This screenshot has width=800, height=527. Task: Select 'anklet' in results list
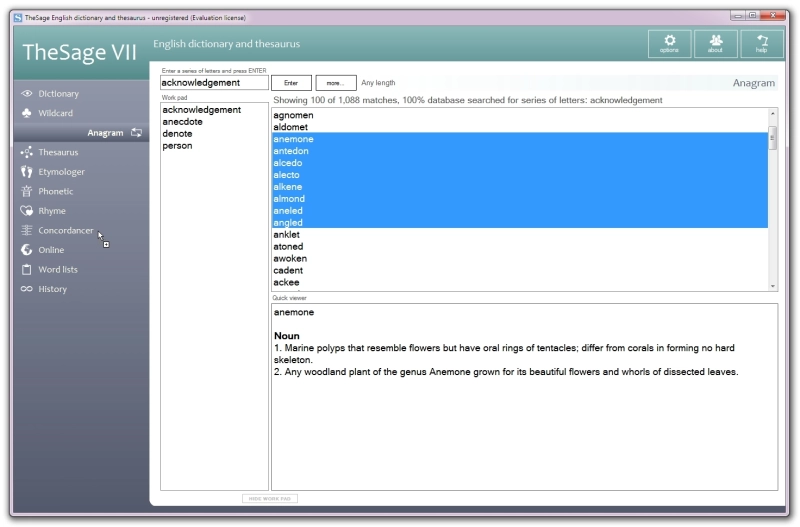coord(520,235)
